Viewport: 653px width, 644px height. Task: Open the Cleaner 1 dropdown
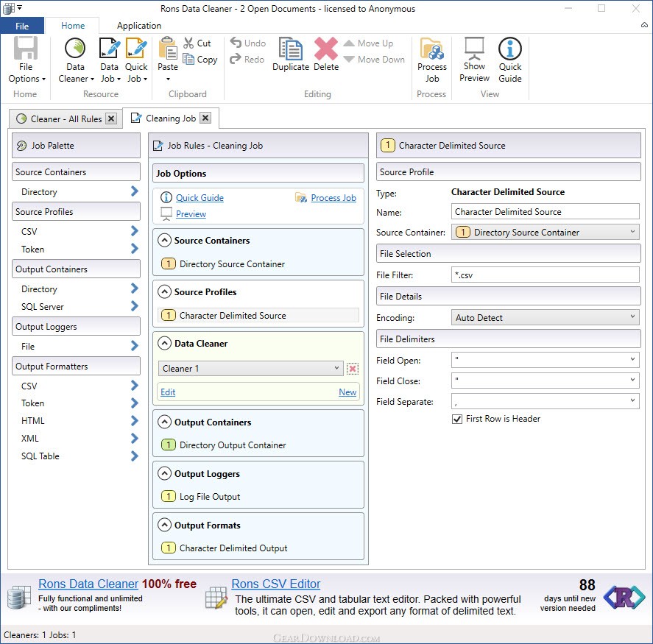tap(251, 369)
